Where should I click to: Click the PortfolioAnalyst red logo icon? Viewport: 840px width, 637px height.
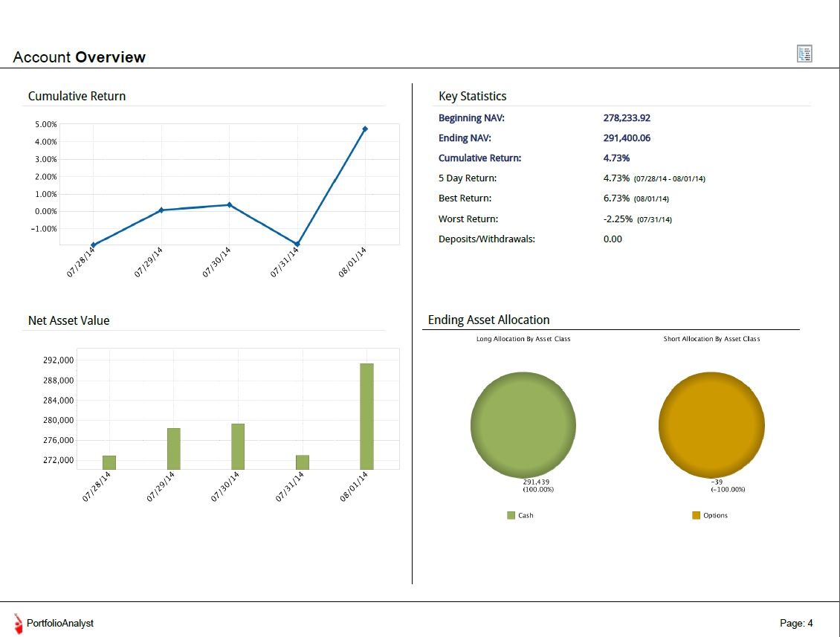[x=19, y=624]
